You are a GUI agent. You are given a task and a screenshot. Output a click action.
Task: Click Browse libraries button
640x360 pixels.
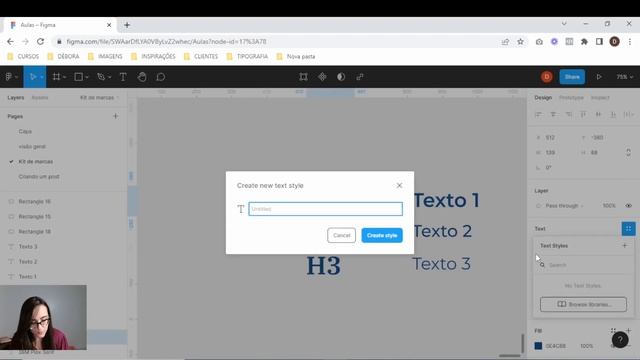click(583, 304)
